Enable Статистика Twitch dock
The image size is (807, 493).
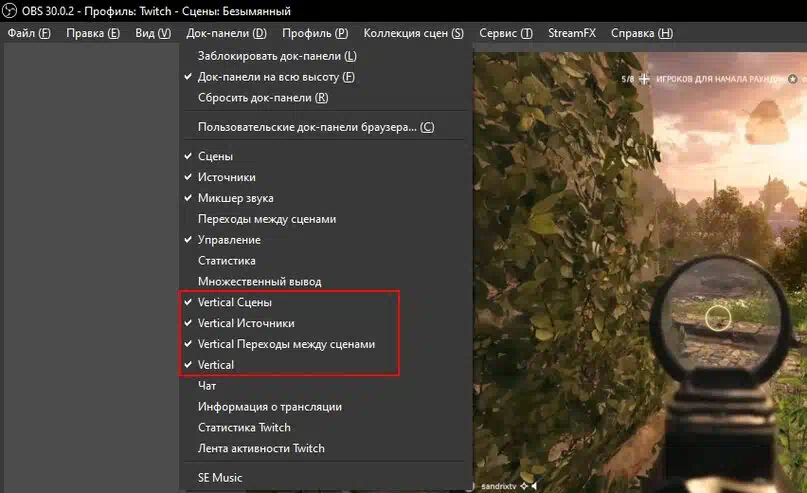tap(325, 428)
